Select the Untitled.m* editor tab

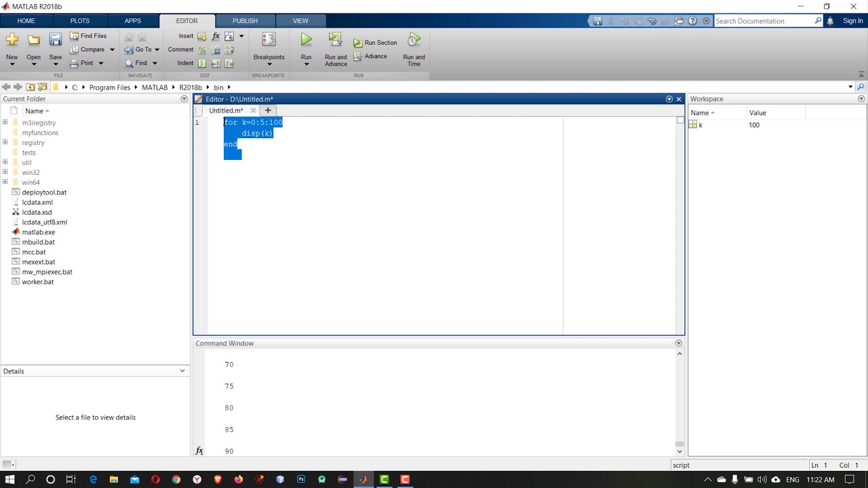coord(226,110)
